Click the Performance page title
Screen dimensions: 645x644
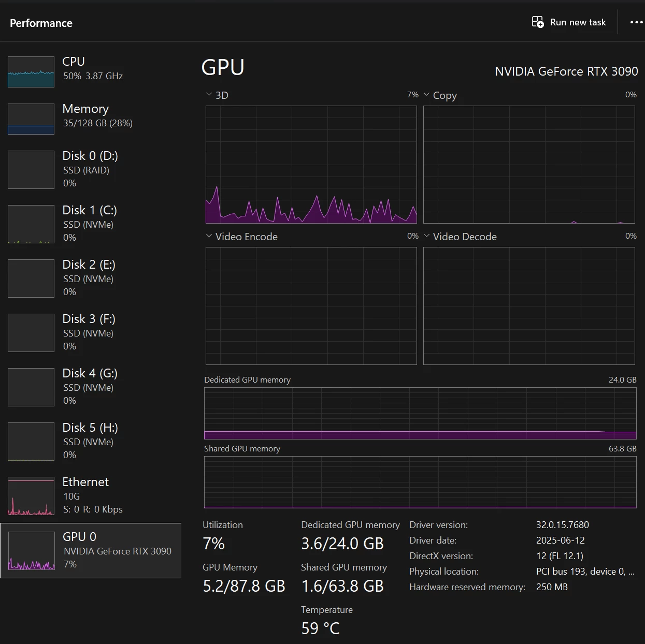point(41,23)
